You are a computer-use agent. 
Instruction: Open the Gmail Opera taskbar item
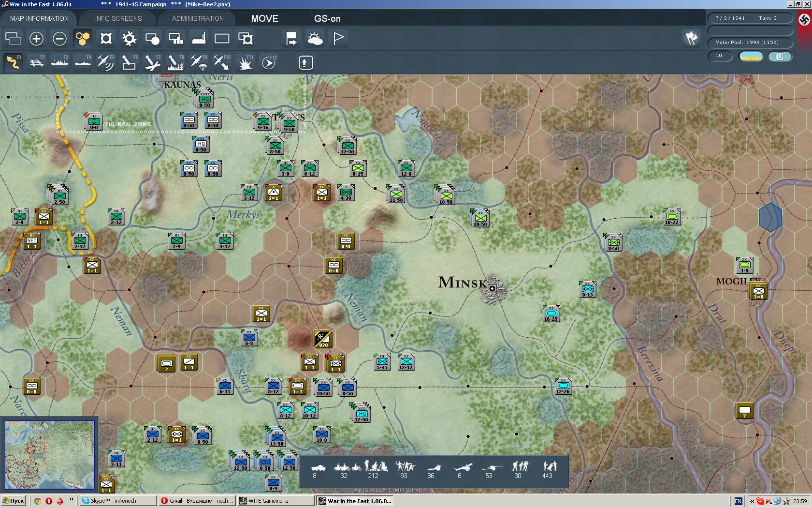197,501
